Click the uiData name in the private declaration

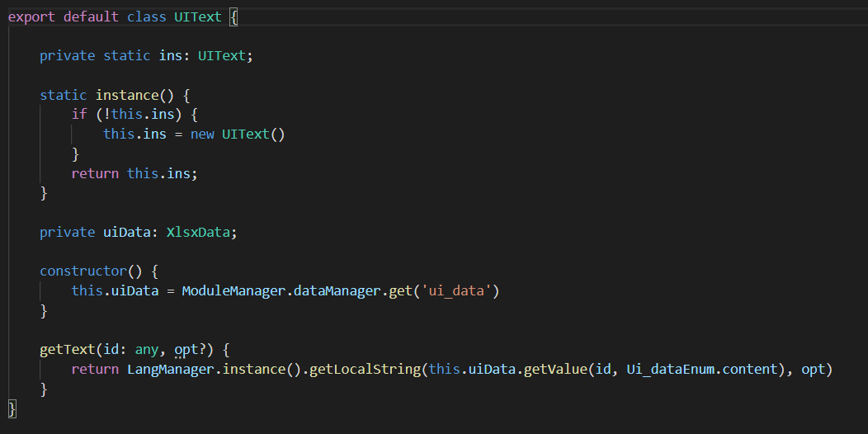point(123,232)
